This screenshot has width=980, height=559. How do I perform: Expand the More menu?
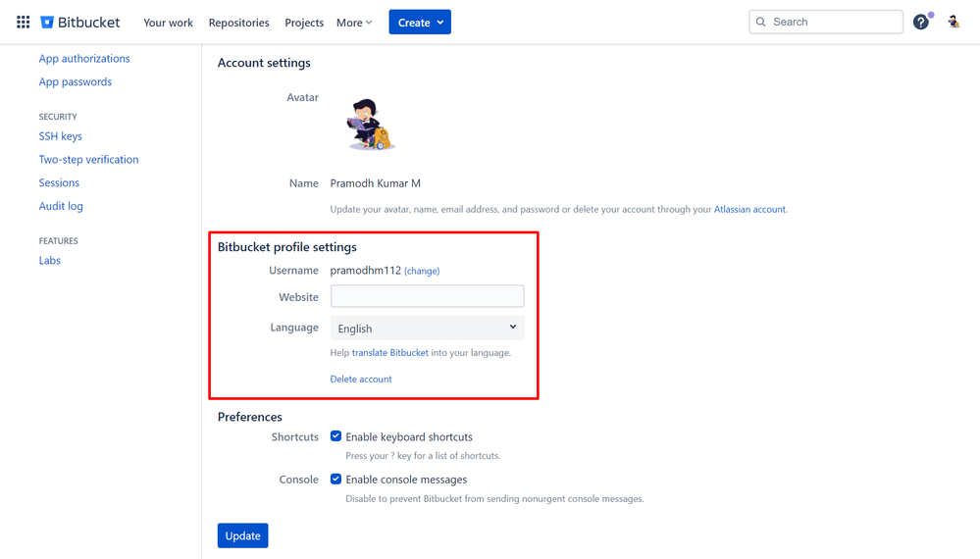pyautogui.click(x=354, y=23)
